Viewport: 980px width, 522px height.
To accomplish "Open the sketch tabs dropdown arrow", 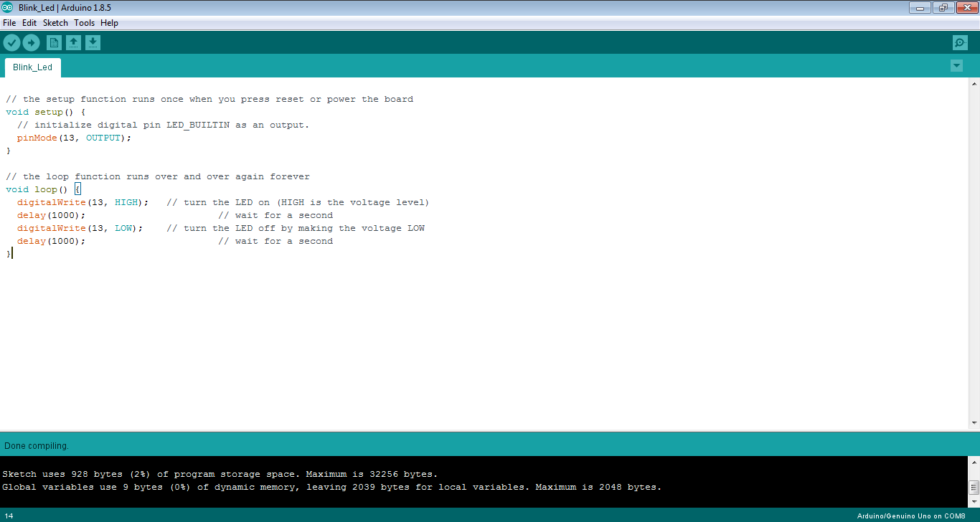I will click(x=956, y=65).
